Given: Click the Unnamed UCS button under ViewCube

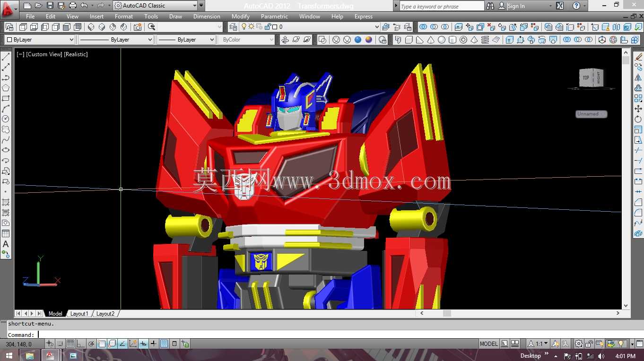Looking at the screenshot, I should (591, 114).
